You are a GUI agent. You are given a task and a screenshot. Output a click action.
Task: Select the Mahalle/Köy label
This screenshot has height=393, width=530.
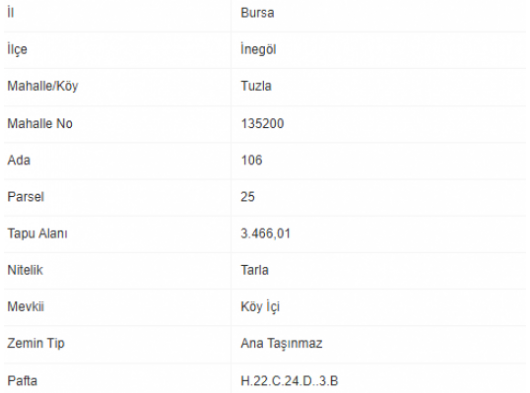[x=43, y=86]
